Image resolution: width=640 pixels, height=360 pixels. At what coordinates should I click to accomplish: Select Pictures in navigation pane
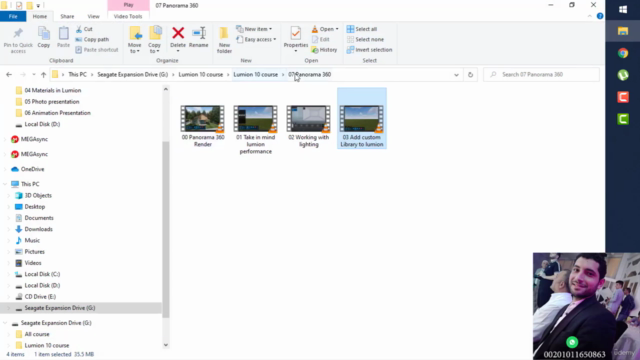[x=34, y=251]
